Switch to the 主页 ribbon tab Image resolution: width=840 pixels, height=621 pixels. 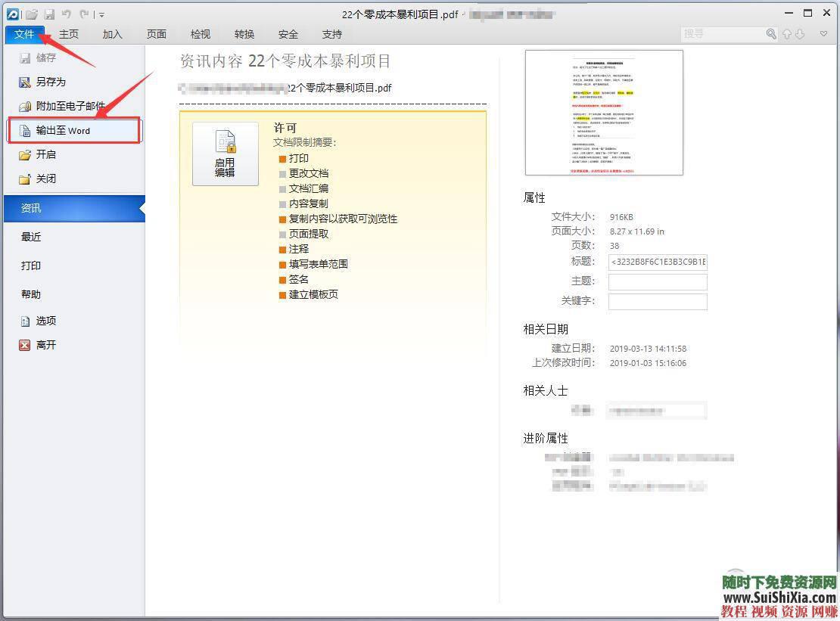tap(69, 33)
